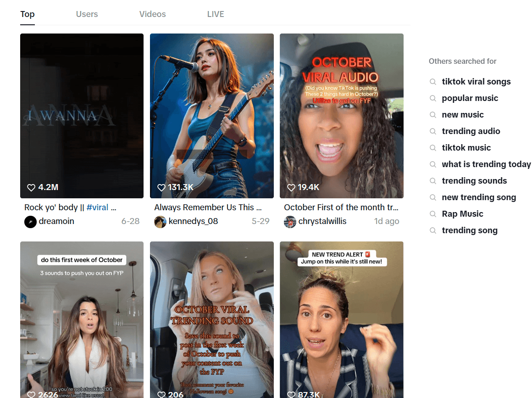Like the 4.2M hearts video by dreamoin
Screen dimensions: 532x398
click(x=31, y=187)
